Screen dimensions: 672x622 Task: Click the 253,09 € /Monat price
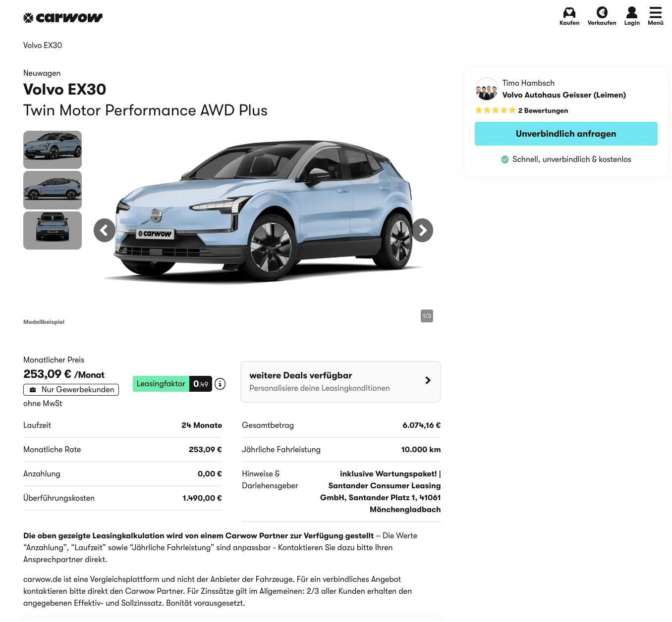tap(64, 374)
